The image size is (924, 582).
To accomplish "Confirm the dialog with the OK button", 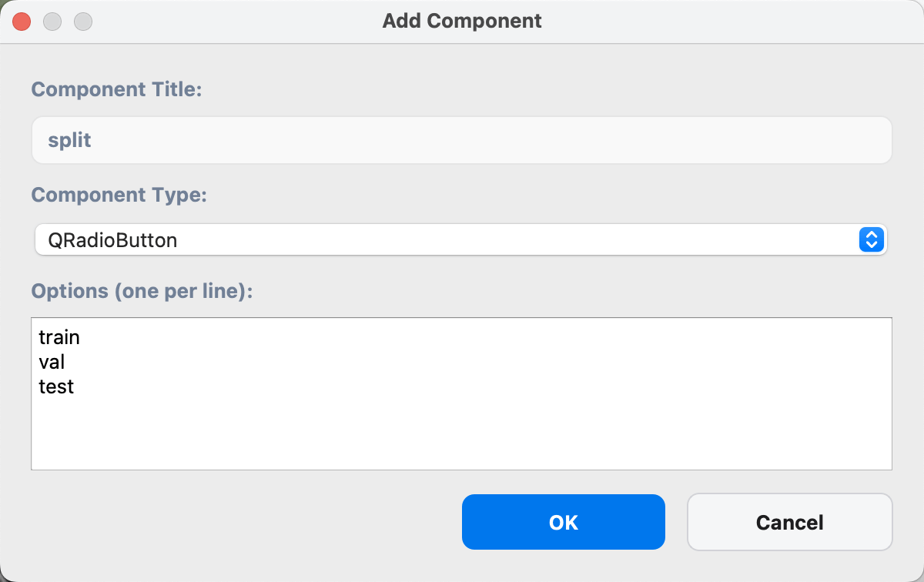I will click(x=563, y=522).
